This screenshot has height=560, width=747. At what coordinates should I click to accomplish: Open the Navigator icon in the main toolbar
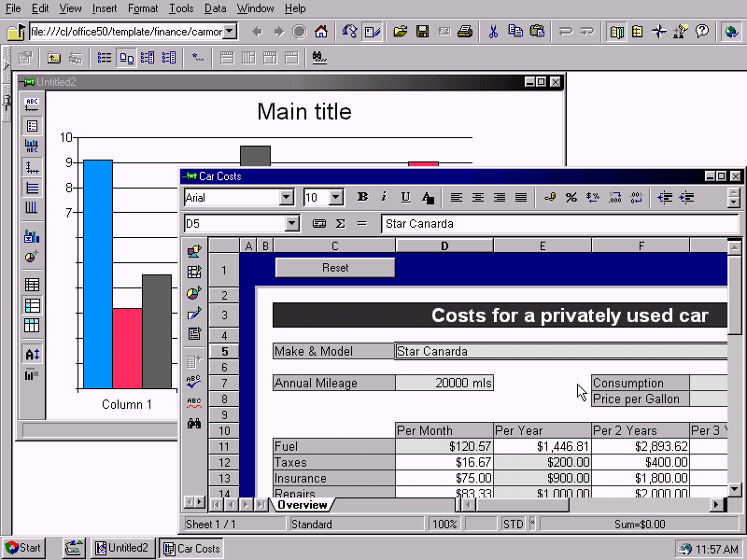coord(658,31)
